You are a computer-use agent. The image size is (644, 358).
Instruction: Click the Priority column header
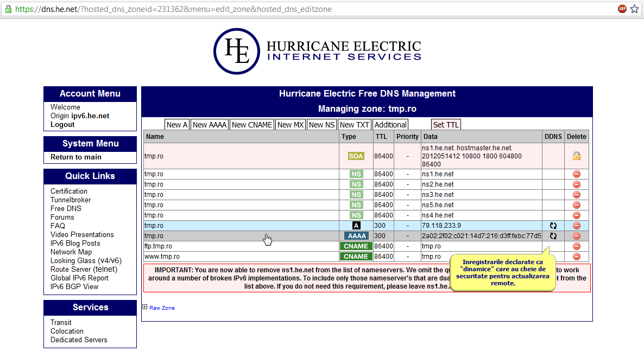click(407, 137)
